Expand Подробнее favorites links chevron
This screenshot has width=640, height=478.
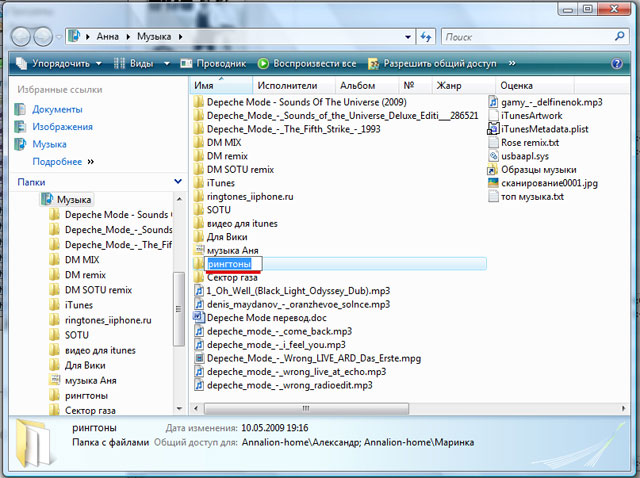(x=91, y=162)
